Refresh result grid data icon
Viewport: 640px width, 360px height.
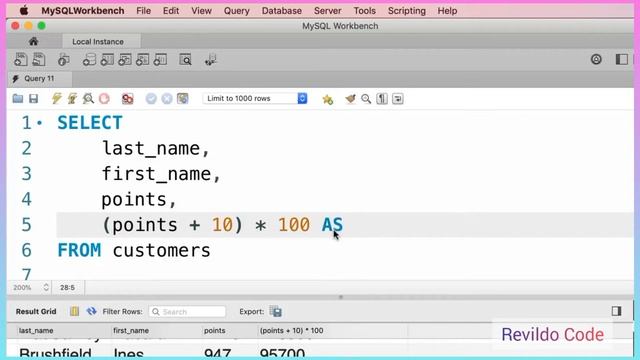click(x=91, y=311)
